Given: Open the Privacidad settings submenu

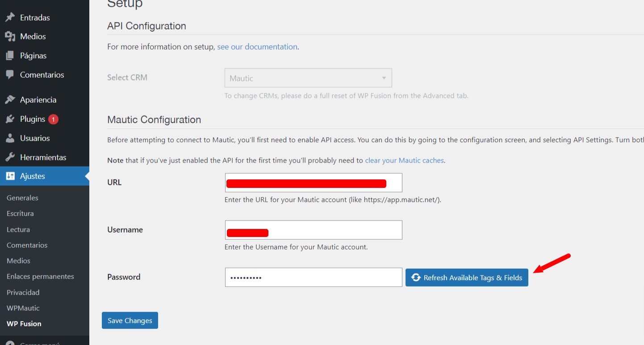Looking at the screenshot, I should pos(23,292).
